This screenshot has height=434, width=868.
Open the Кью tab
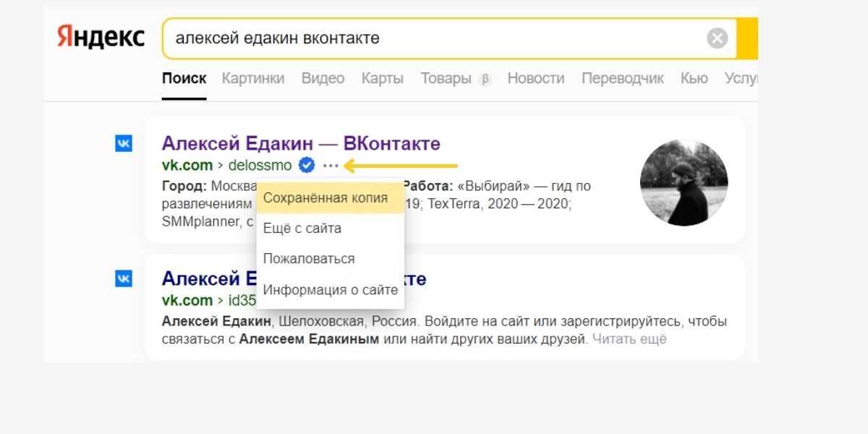[x=694, y=78]
